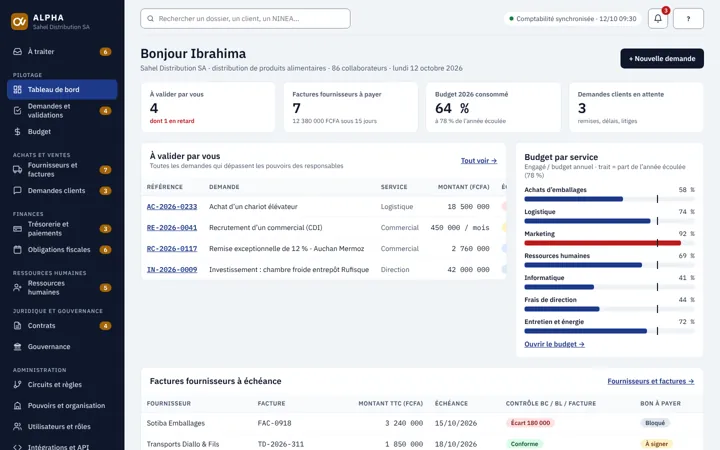Open À traiter in sidebar
Screen dimensions: 720x450
(62, 51)
